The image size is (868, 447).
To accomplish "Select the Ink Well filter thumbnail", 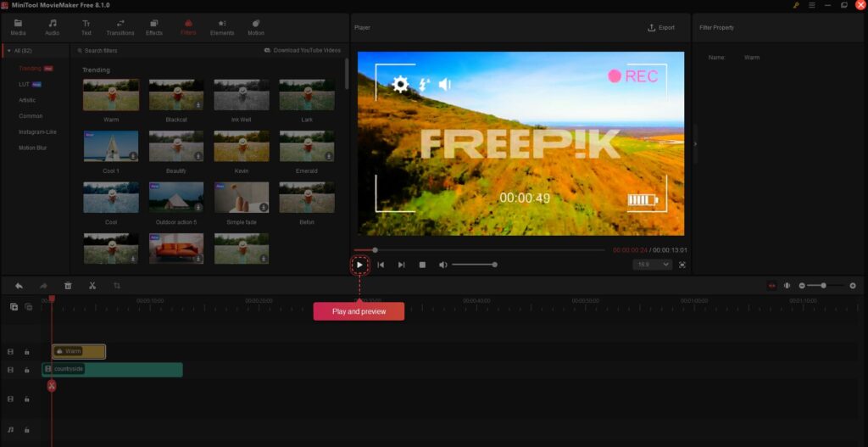I will 242,95.
